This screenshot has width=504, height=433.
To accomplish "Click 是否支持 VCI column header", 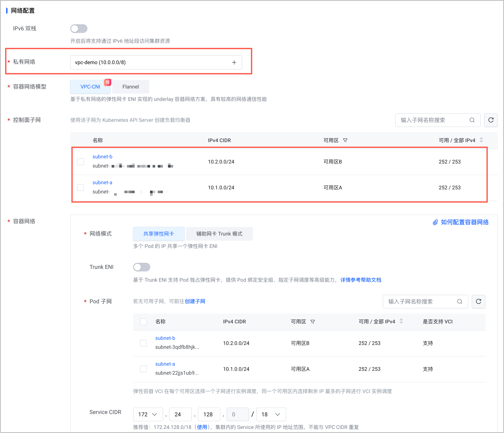I will tap(438, 322).
